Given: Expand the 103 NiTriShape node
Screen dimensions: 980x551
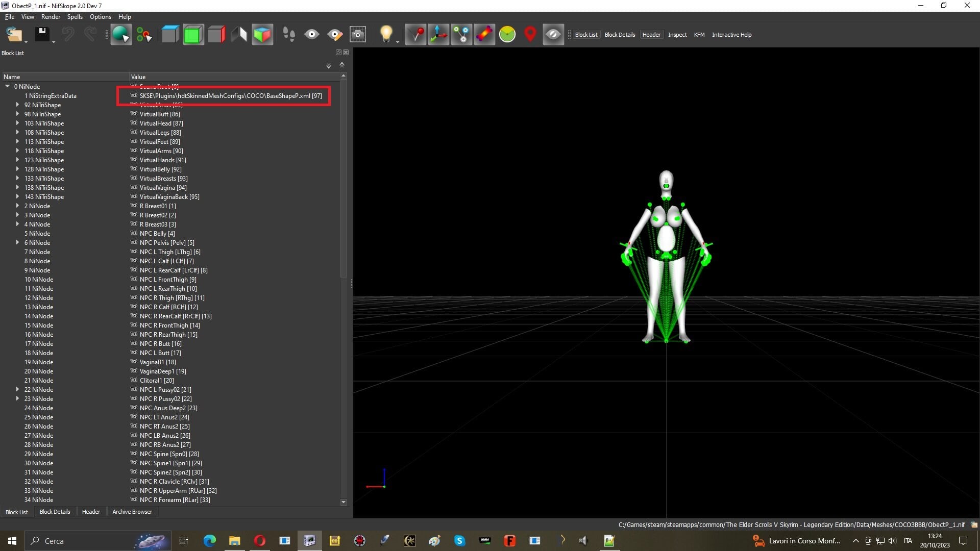Looking at the screenshot, I should pyautogui.click(x=17, y=123).
